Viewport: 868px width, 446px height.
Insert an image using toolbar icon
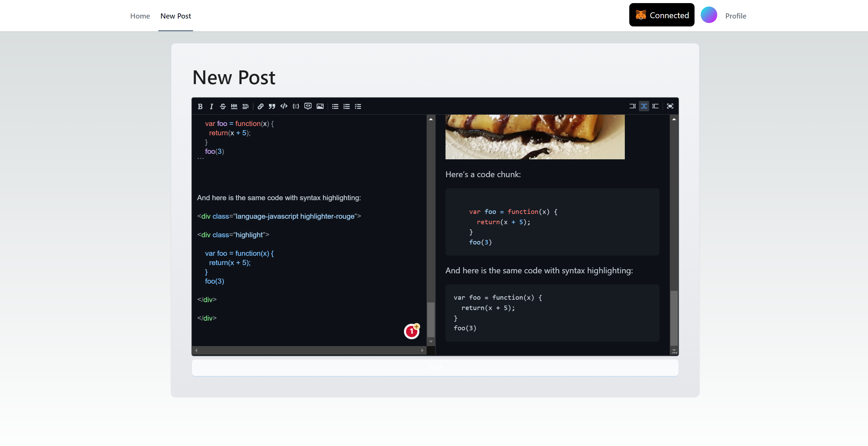[320, 106]
